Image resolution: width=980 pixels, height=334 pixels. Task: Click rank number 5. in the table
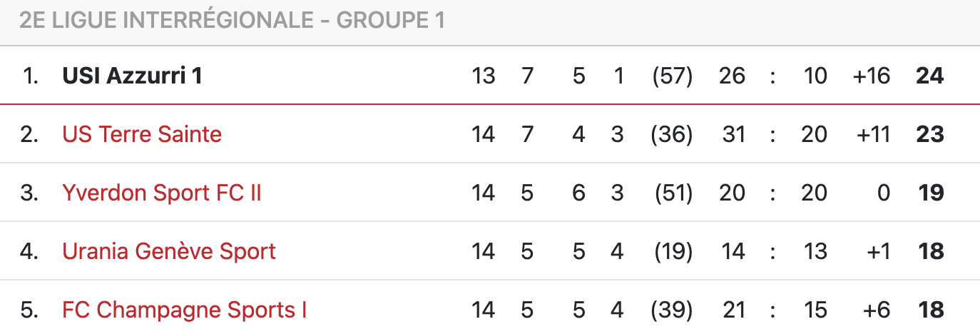pyautogui.click(x=29, y=310)
